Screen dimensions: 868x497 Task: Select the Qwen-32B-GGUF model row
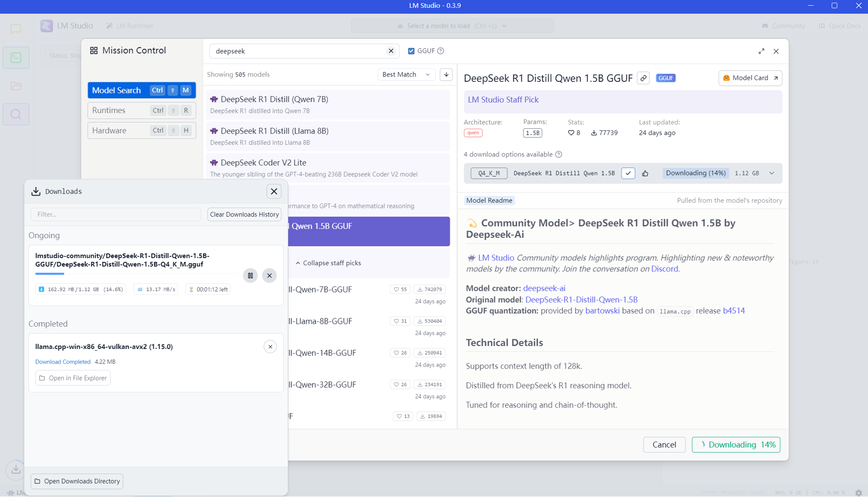click(369, 390)
